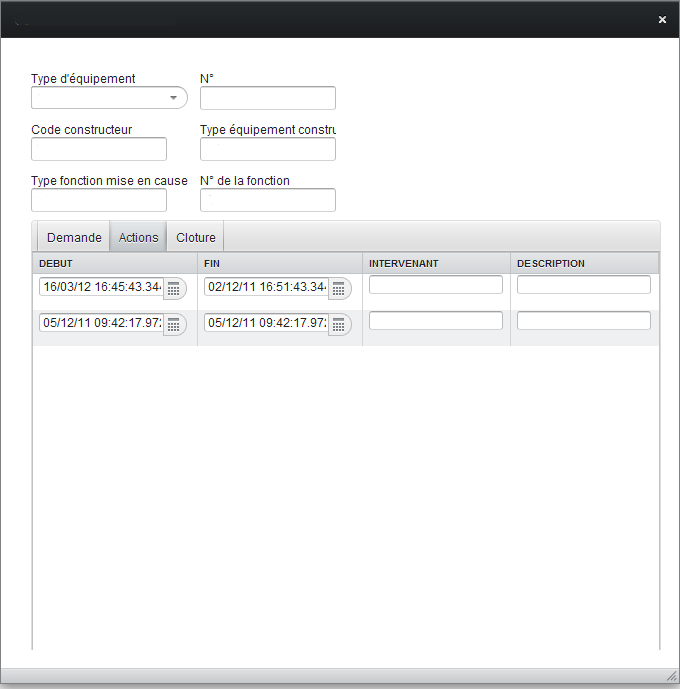Grab the dialog resize handle corner
This screenshot has width=680, height=689.
click(671, 680)
